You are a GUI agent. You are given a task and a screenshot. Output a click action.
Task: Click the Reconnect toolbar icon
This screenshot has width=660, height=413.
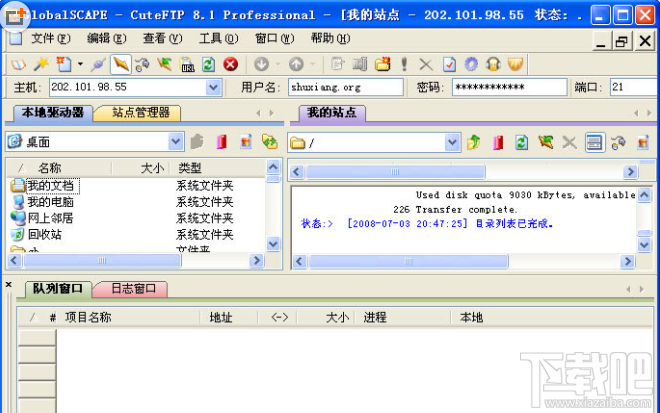143,64
